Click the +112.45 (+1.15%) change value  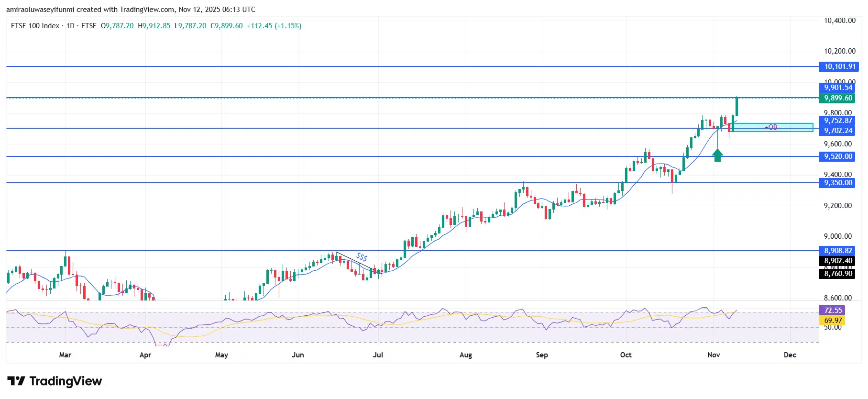274,26
